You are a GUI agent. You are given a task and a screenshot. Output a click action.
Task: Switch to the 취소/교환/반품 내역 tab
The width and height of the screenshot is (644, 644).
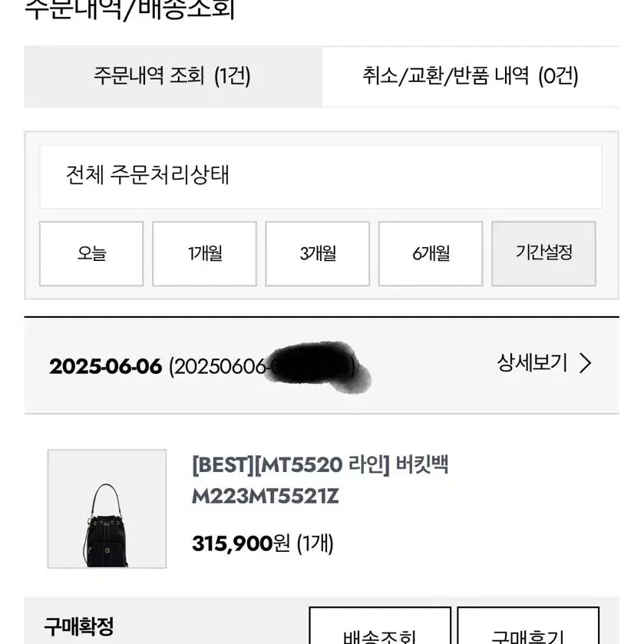469,77
